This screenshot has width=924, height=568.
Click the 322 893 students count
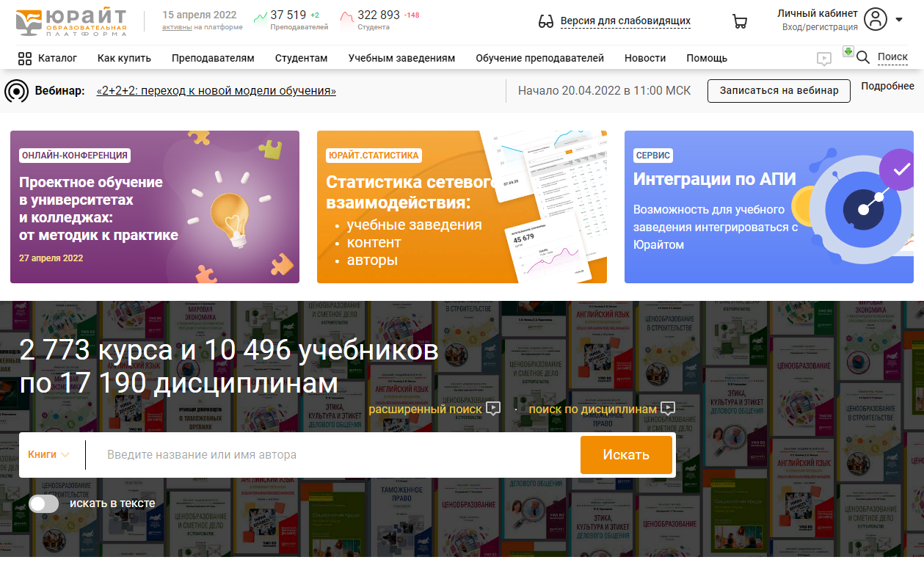point(379,15)
